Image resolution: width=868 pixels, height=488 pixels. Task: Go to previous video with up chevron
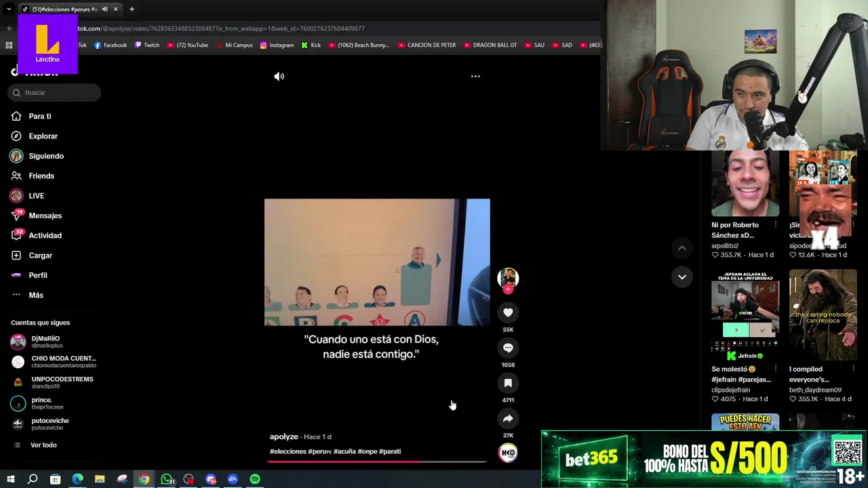tap(682, 248)
